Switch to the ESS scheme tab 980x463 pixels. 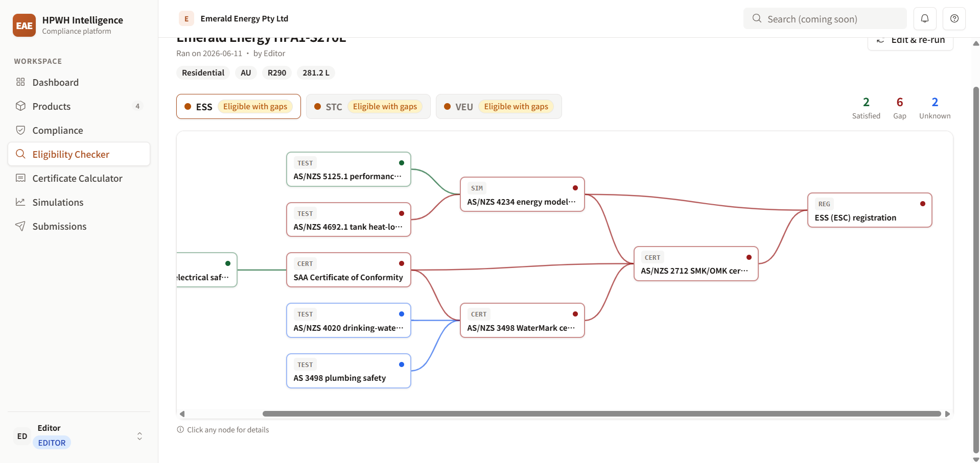pyautogui.click(x=239, y=106)
